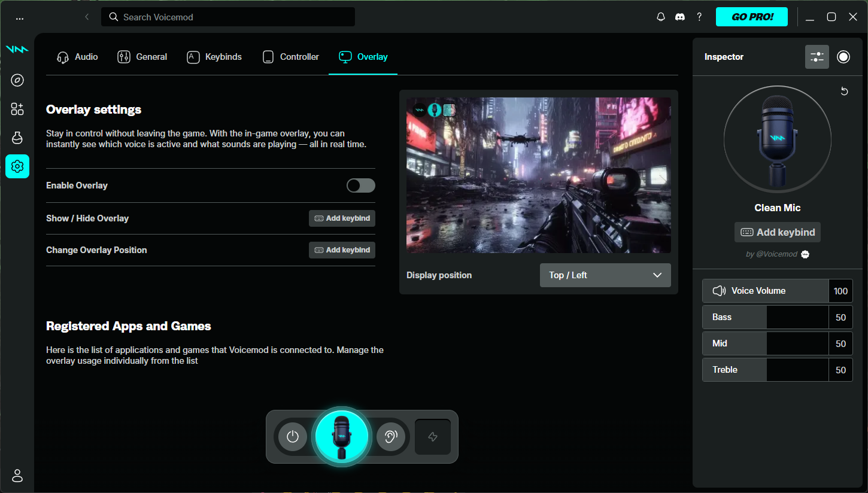Click the Clean Mic voice name

(778, 208)
